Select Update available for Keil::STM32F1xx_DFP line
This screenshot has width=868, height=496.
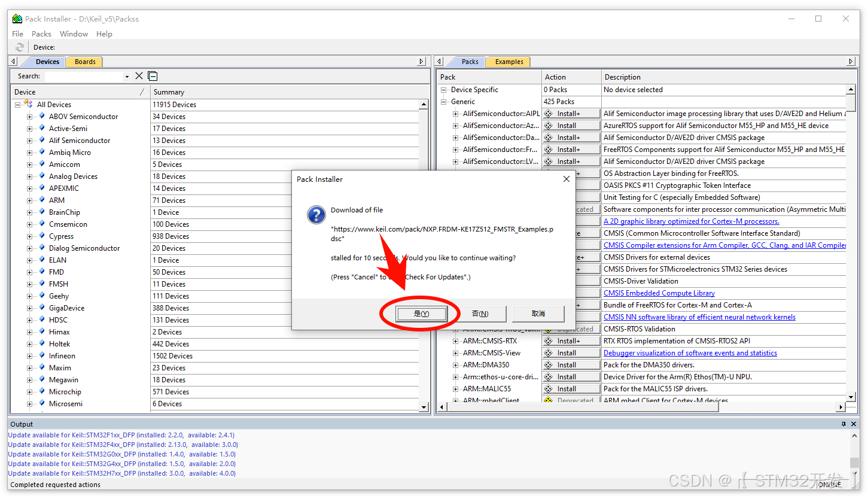pyautogui.click(x=121, y=436)
